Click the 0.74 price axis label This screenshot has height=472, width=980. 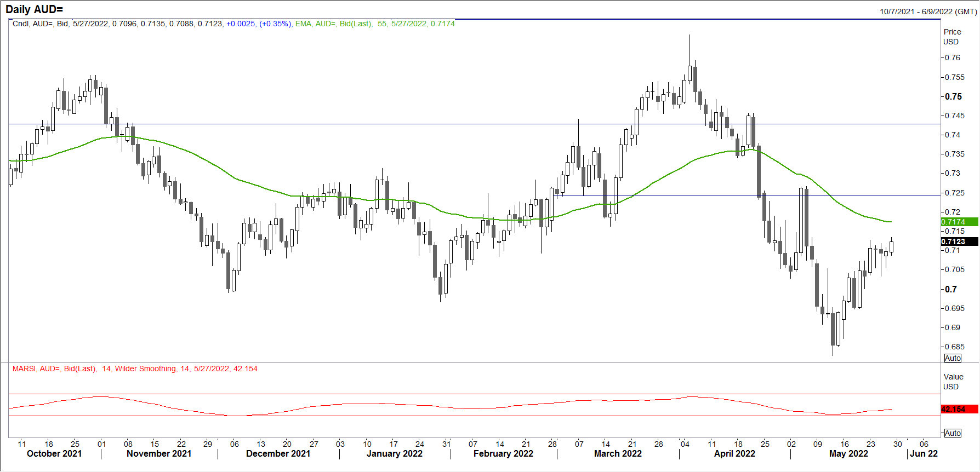pyautogui.click(x=953, y=135)
